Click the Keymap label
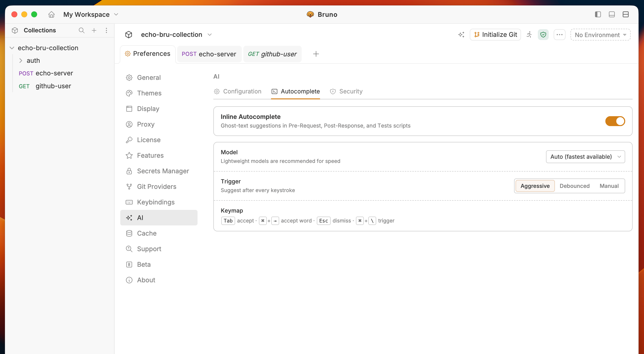Viewport: 644px width, 354px height. pyautogui.click(x=232, y=211)
